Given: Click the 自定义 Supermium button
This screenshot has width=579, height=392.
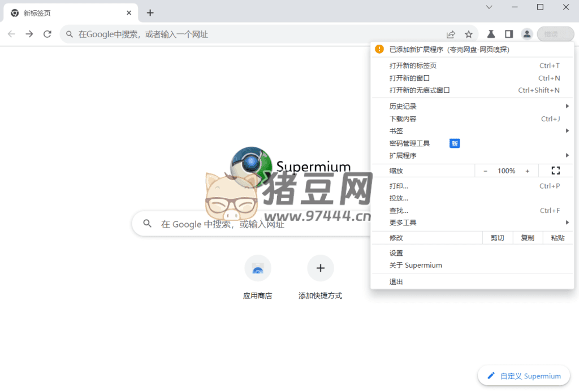Looking at the screenshot, I should click(524, 376).
